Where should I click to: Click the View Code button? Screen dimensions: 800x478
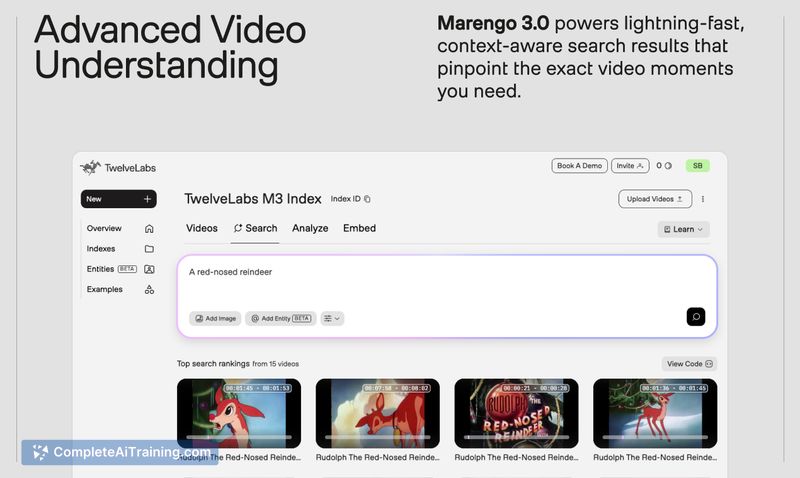689,364
